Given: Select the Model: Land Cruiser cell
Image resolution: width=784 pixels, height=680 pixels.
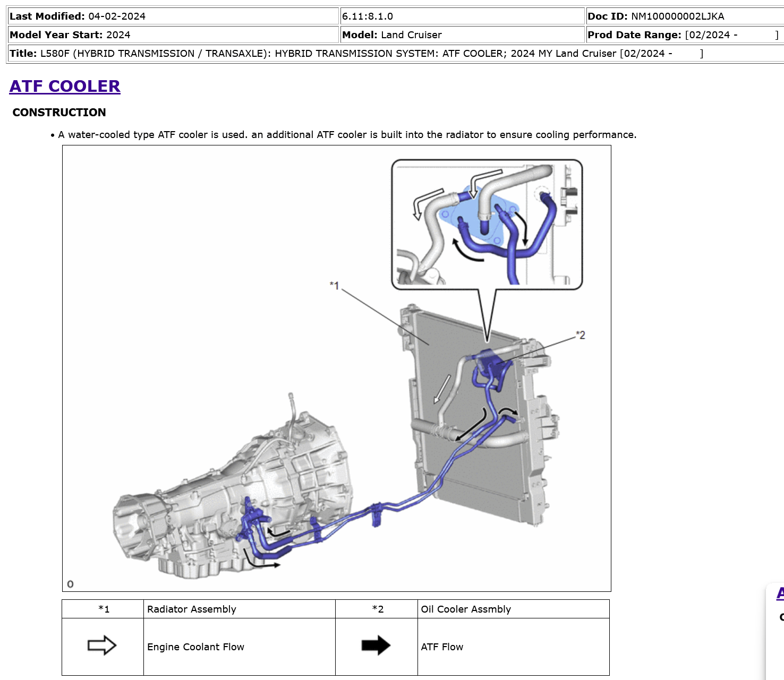Looking at the screenshot, I should coord(462,35).
